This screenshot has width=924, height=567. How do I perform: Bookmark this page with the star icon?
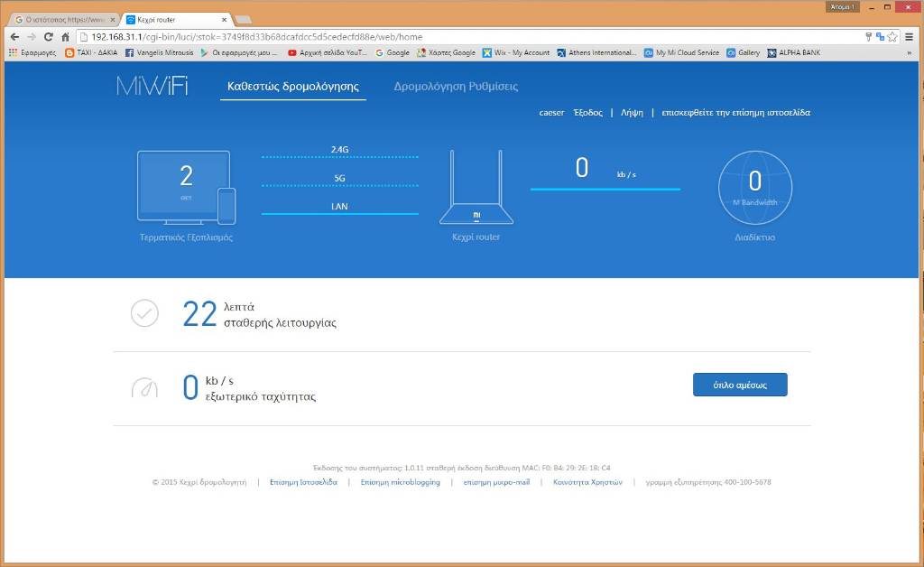click(x=892, y=37)
